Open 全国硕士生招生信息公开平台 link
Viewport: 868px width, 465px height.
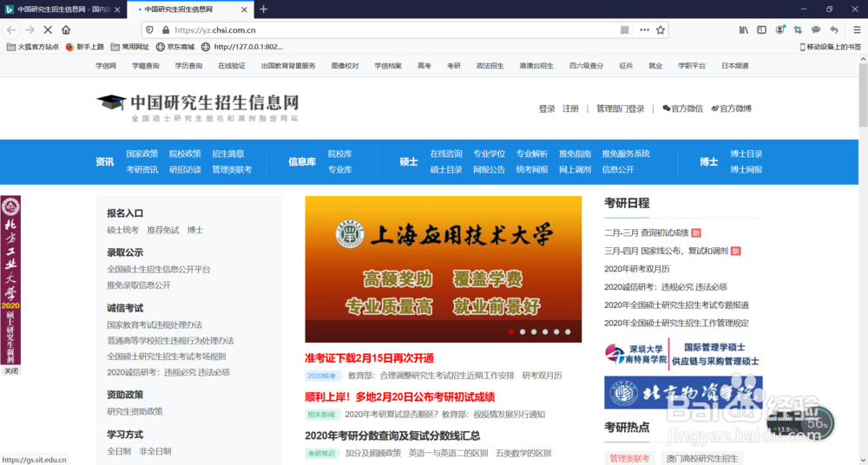tap(159, 269)
